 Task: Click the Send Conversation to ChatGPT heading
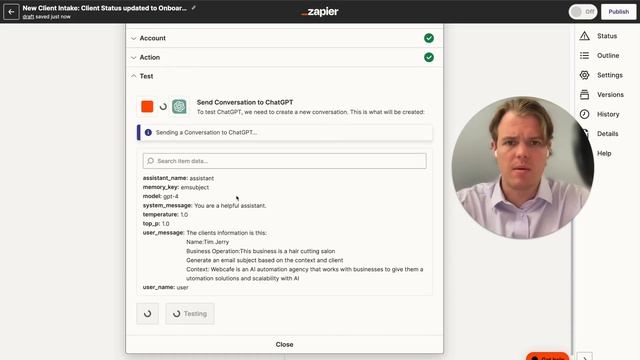click(245, 102)
